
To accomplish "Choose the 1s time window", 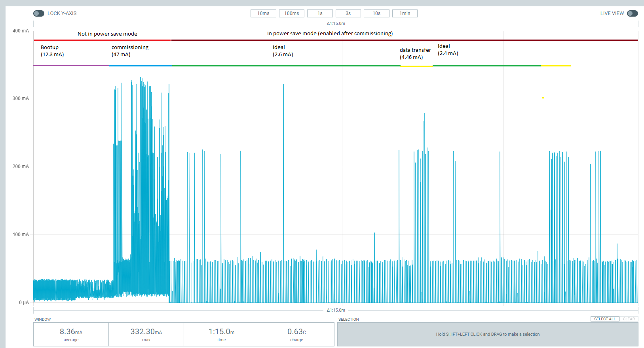I will (320, 13).
